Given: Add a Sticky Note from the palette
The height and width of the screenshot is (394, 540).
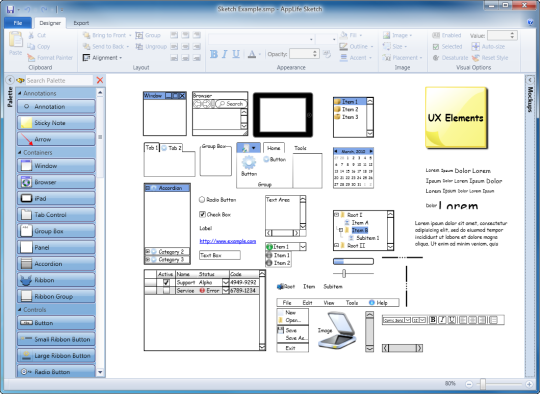Looking at the screenshot, I should (56, 123).
